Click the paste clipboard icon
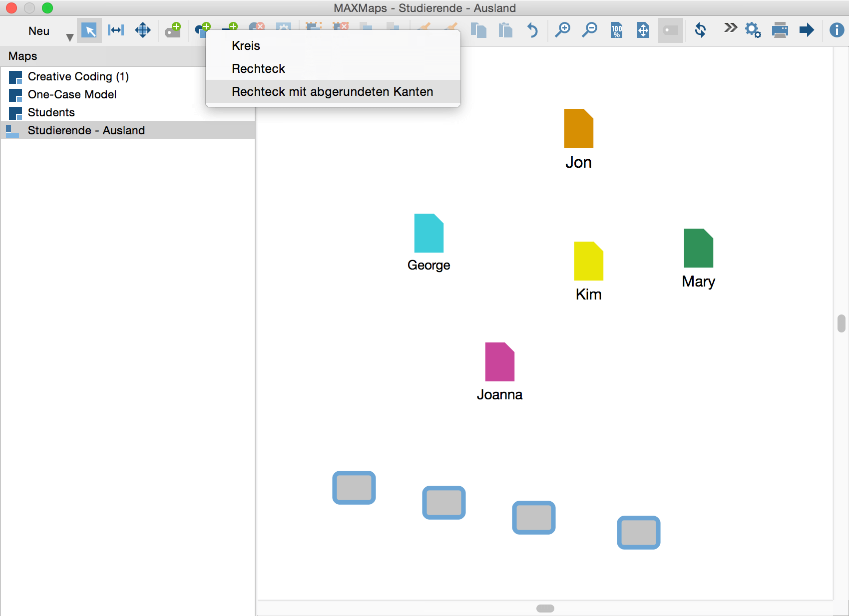This screenshot has height=616, width=849. click(x=505, y=30)
